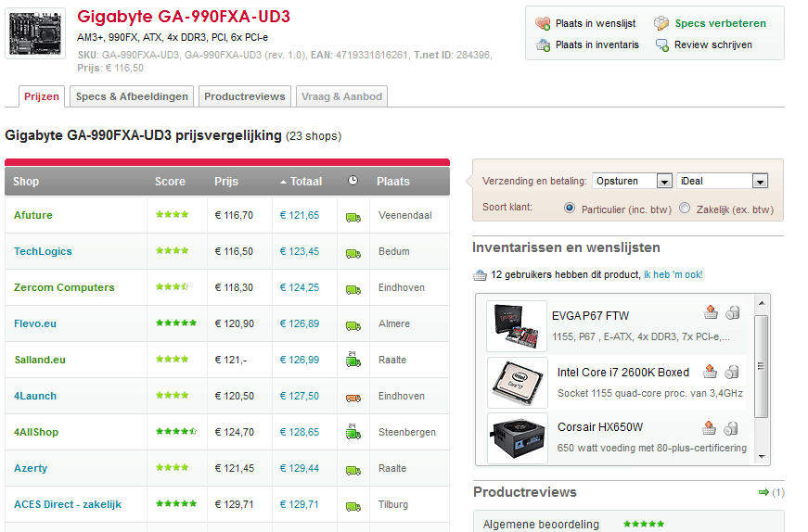Open the Flevo.eu shop link
808x532 pixels.
(35, 323)
